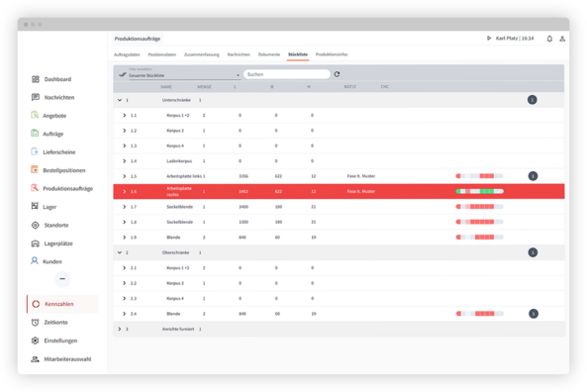Collapse group 1 Unterschränke

[120, 100]
